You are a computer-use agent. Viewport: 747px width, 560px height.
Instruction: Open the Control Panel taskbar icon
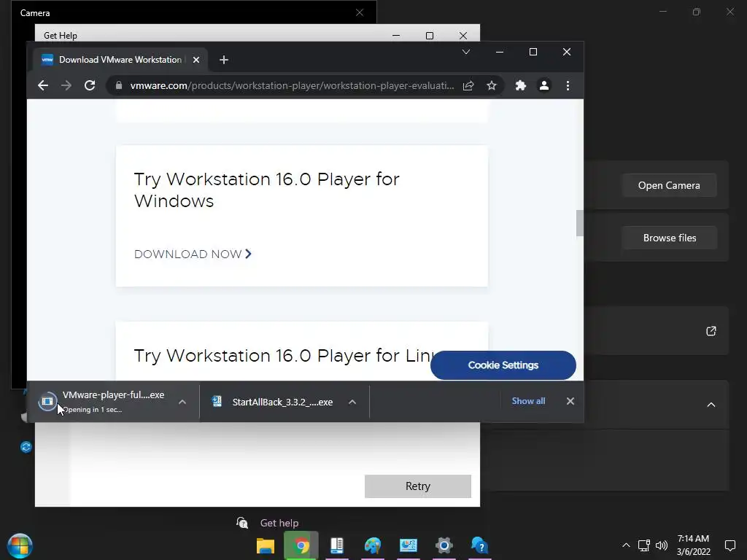tap(409, 545)
